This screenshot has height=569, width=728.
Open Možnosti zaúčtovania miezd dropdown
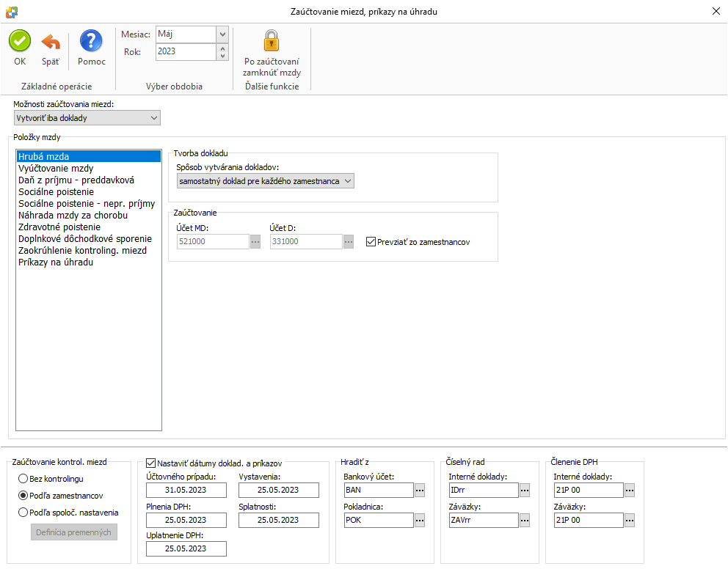tap(153, 118)
